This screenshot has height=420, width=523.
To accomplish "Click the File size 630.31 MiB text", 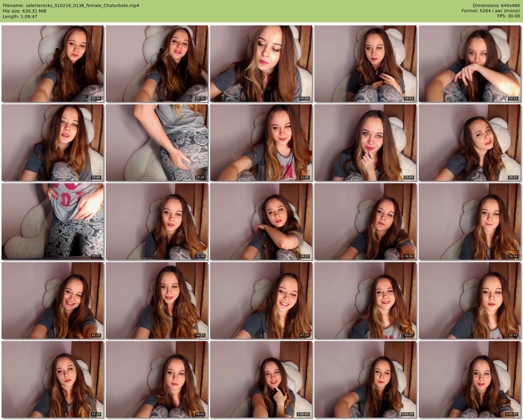I will click(24, 11).
